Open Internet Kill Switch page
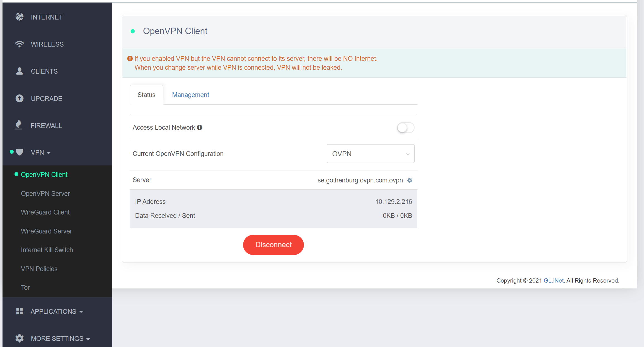 pos(47,250)
